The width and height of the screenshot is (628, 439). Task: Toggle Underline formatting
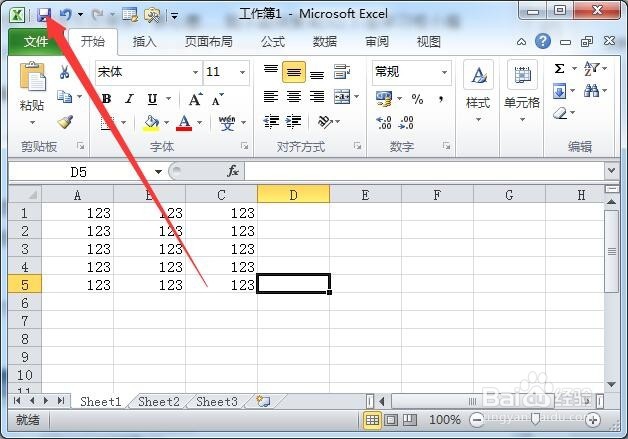tap(152, 99)
